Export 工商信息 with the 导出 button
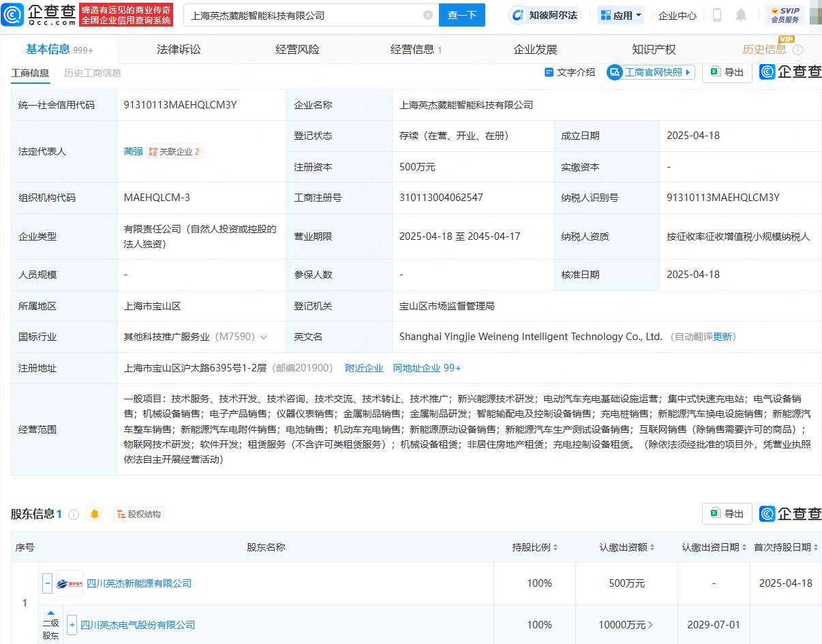 point(727,72)
